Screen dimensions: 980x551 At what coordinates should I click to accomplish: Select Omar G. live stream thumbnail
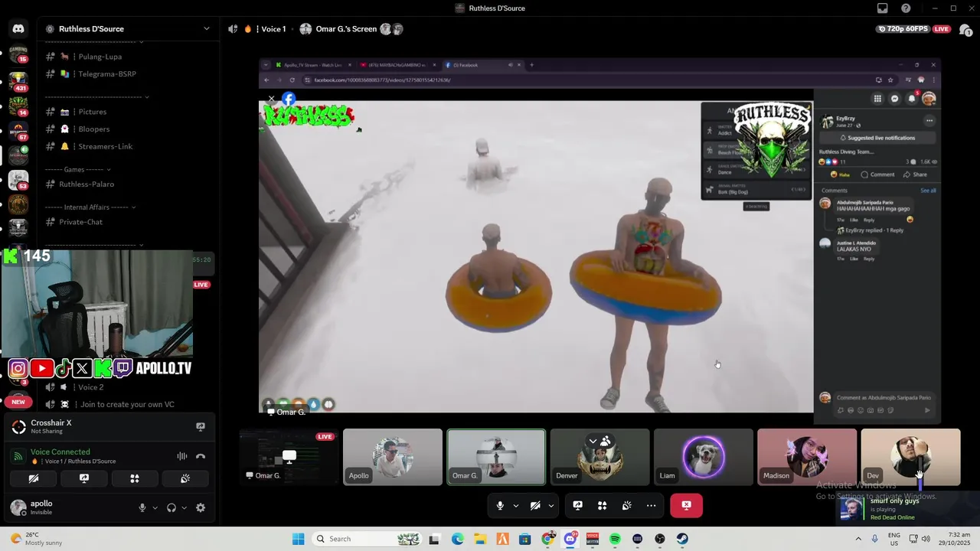pos(289,457)
